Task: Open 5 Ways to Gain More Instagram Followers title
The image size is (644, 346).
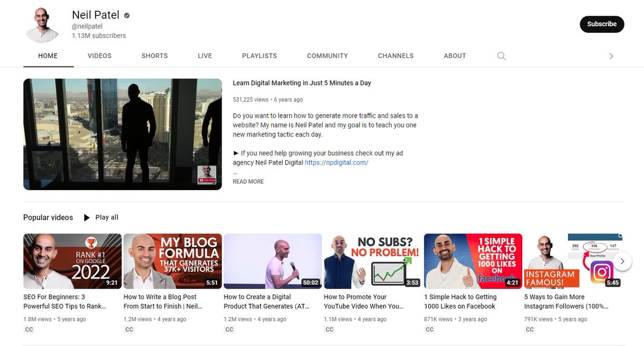Action: point(567,302)
